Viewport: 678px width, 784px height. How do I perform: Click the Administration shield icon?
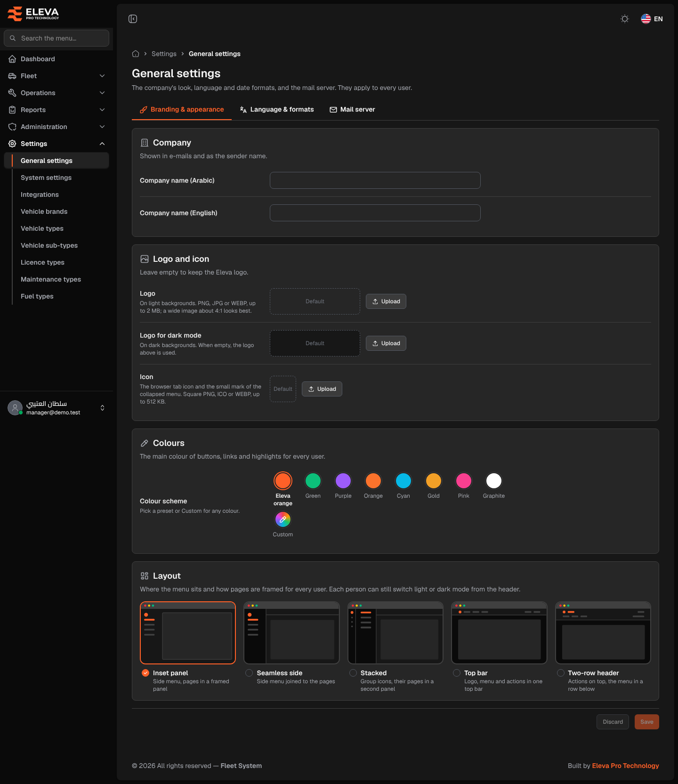click(x=12, y=127)
